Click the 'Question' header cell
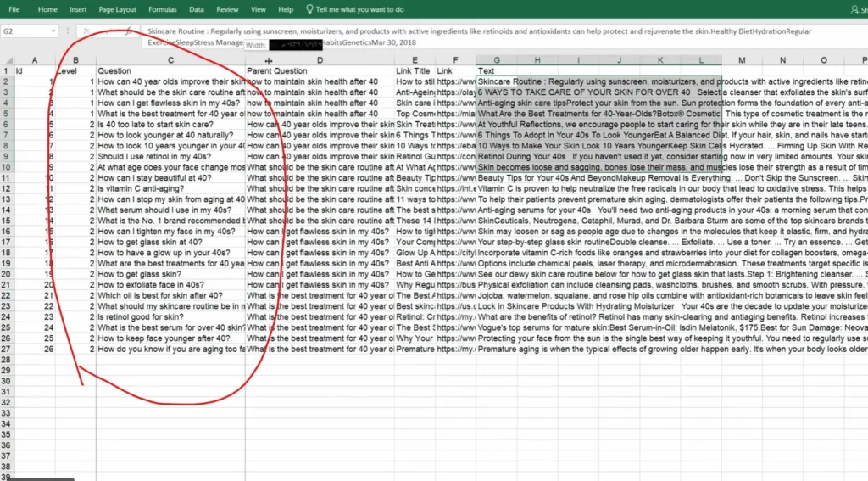 [170, 71]
